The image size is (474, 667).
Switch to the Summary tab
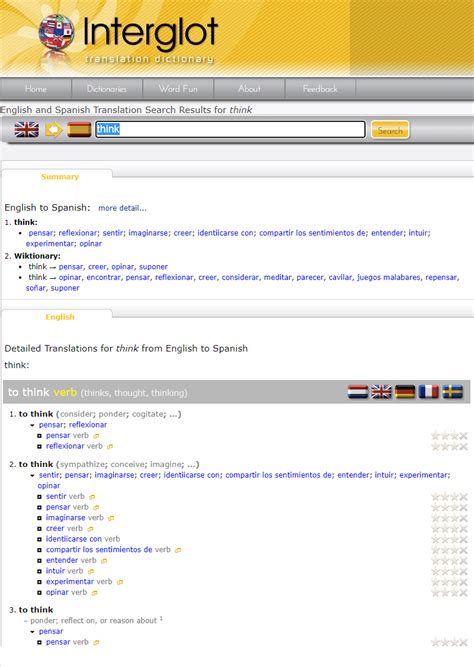coord(60,177)
